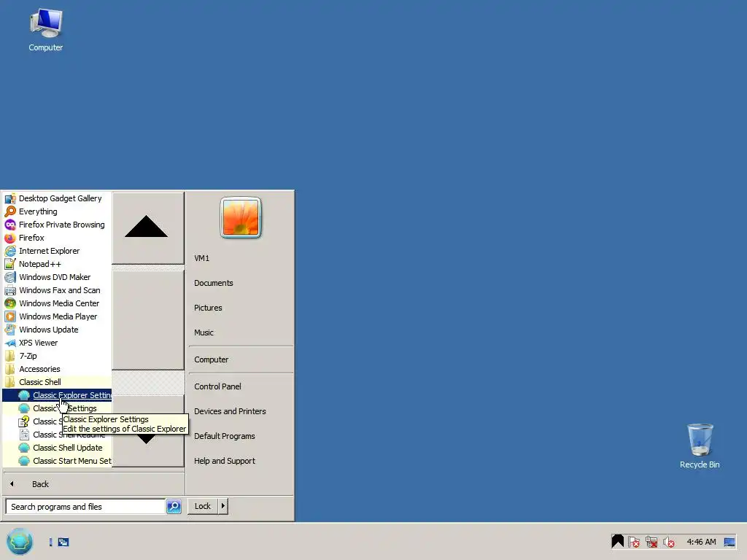
Task: Expand the 7-Zip folder
Action: (x=57, y=356)
